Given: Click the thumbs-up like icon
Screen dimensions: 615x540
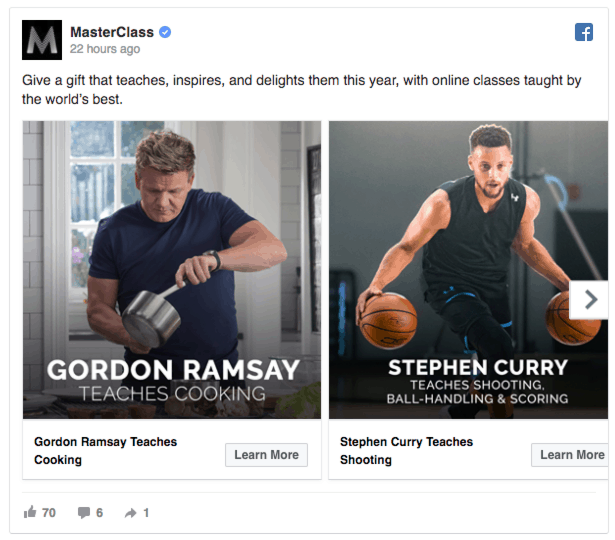Looking at the screenshot, I should (x=30, y=513).
